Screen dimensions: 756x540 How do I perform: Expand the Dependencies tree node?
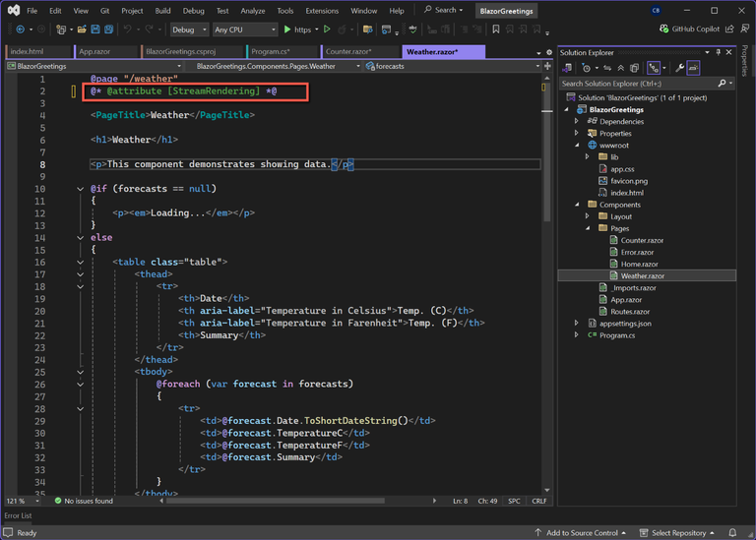click(577, 122)
